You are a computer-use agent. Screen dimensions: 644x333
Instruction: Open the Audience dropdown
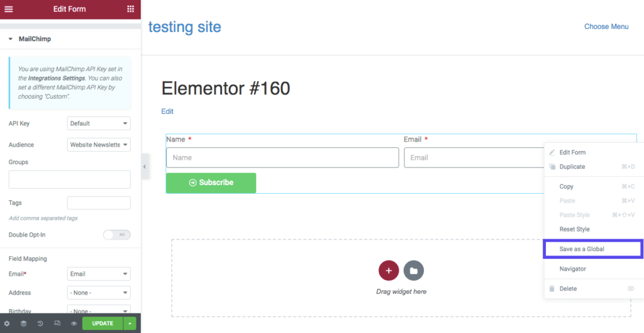99,145
